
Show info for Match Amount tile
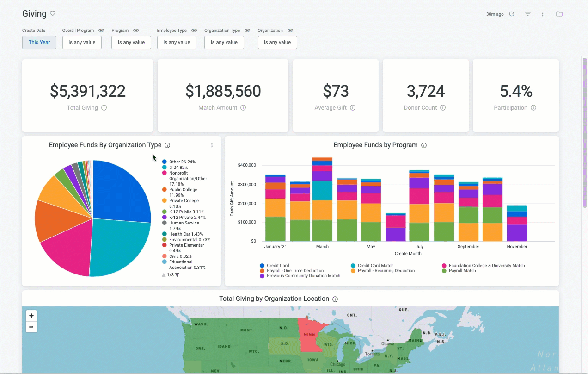click(243, 108)
